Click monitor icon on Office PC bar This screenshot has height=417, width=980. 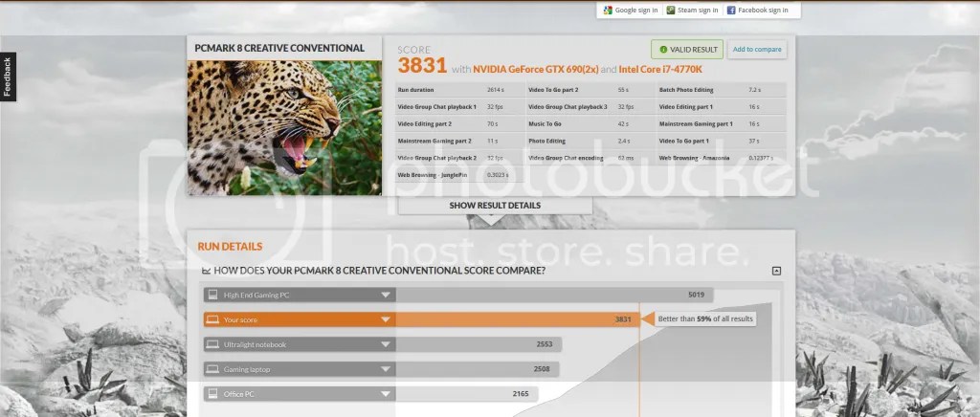coord(212,394)
